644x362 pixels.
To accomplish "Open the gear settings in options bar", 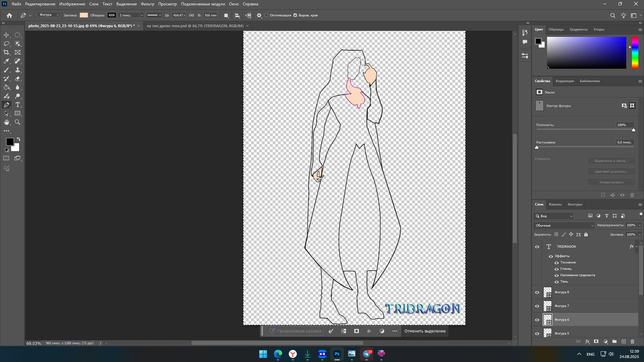I will [259, 16].
